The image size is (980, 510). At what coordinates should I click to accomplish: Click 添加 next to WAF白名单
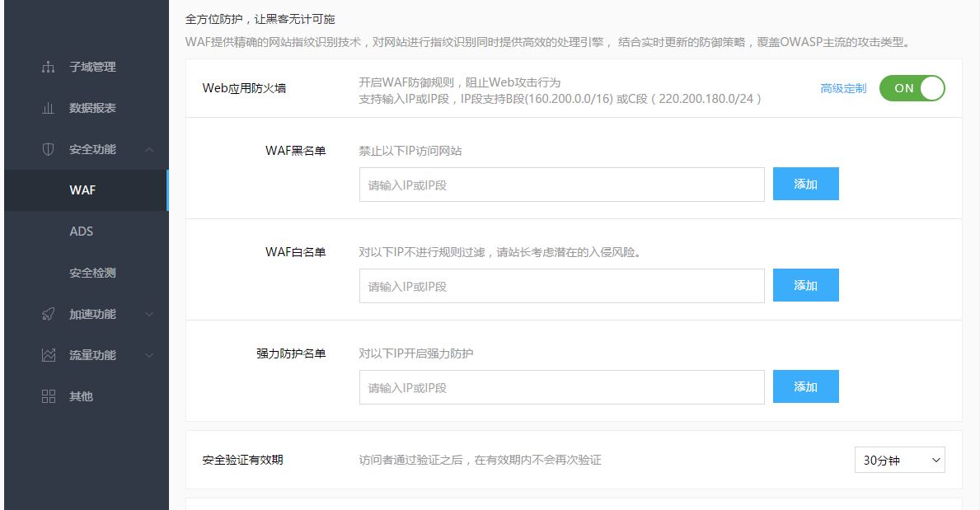click(x=805, y=285)
